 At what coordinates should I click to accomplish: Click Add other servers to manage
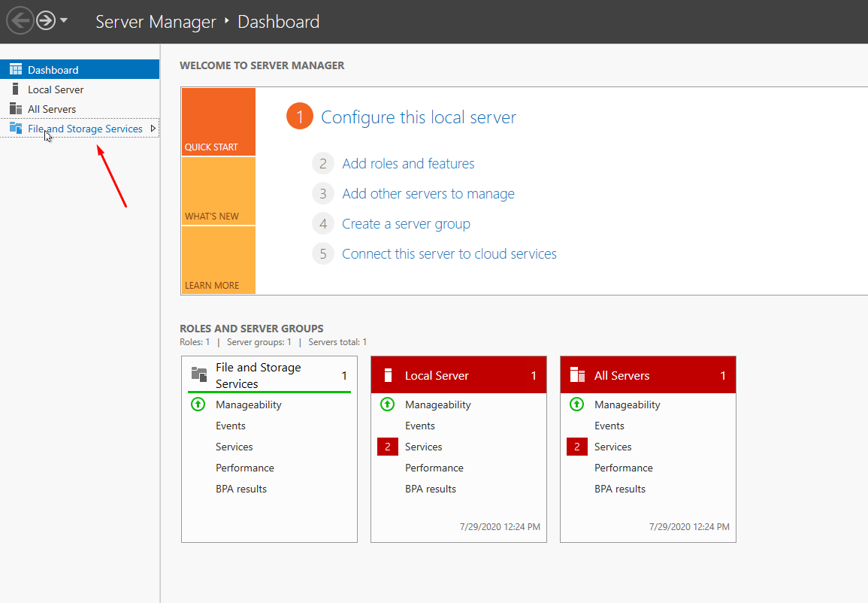tap(428, 194)
